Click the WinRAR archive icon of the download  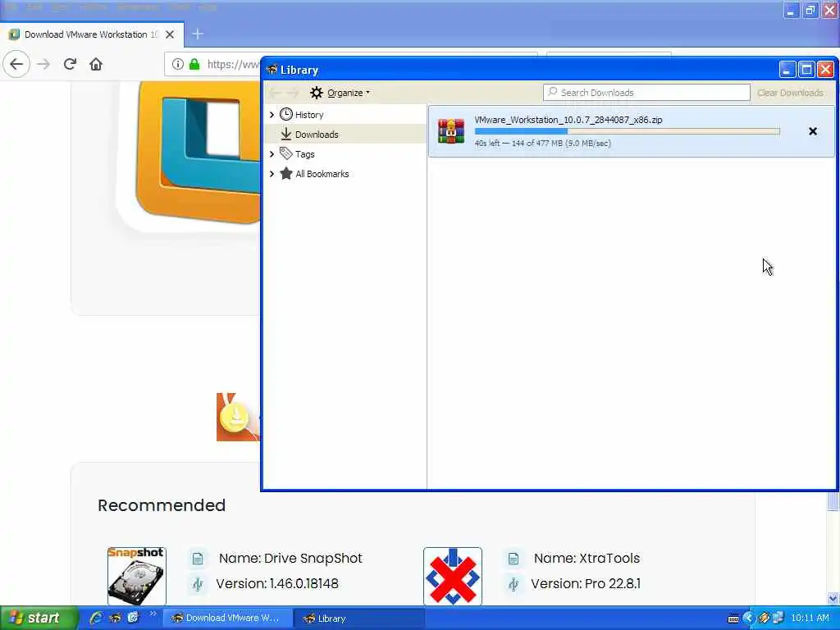pyautogui.click(x=451, y=131)
